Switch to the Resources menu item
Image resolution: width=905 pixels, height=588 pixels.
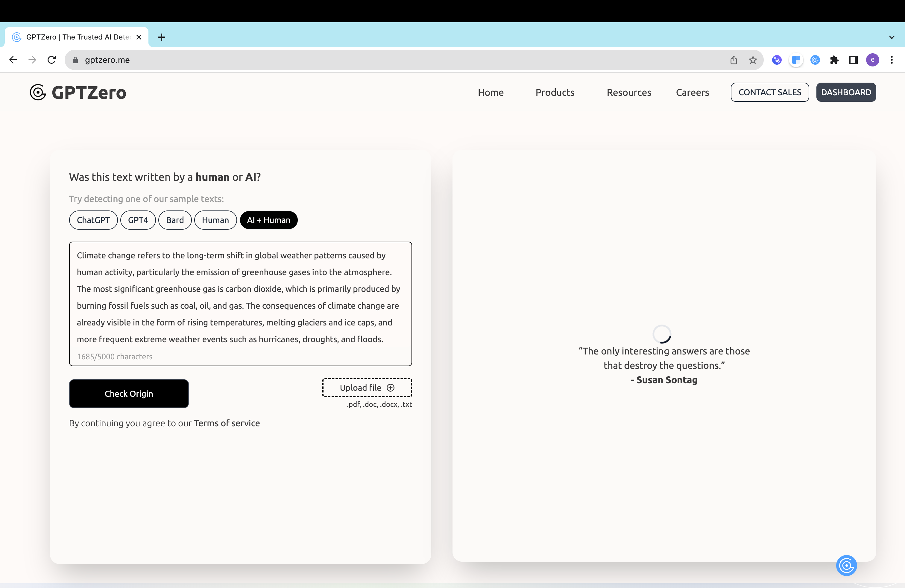click(629, 92)
